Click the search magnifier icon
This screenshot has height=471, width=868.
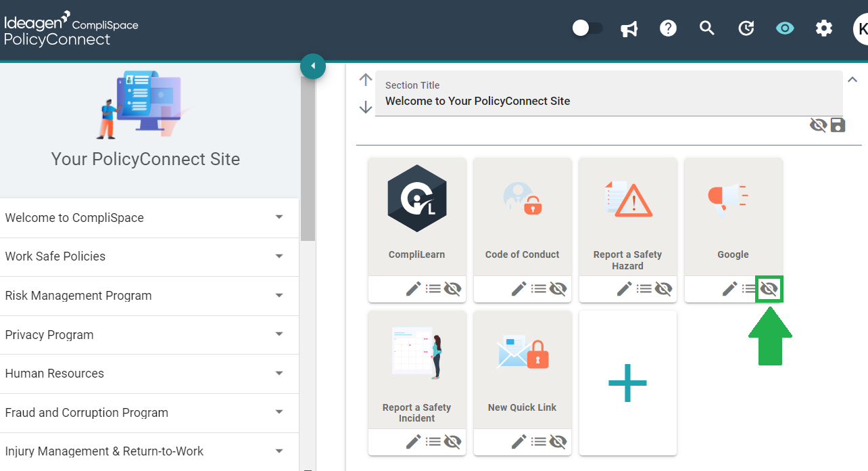pyautogui.click(x=707, y=28)
